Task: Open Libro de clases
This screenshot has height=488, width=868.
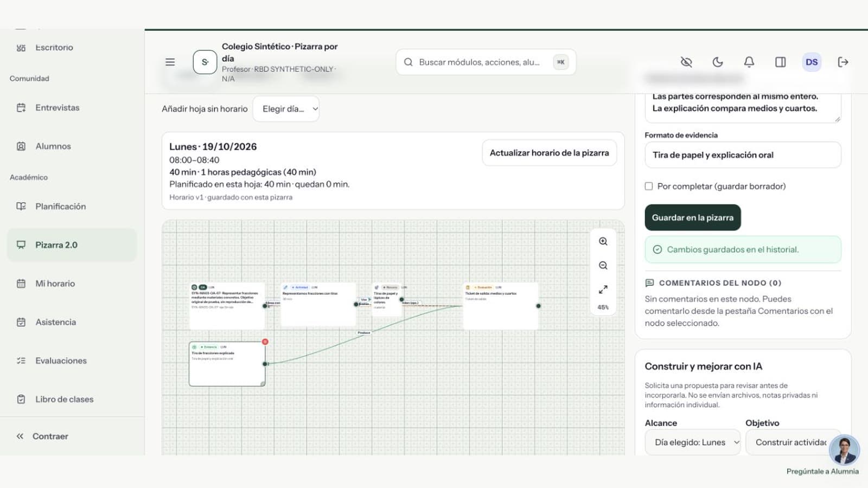Action: point(72,399)
